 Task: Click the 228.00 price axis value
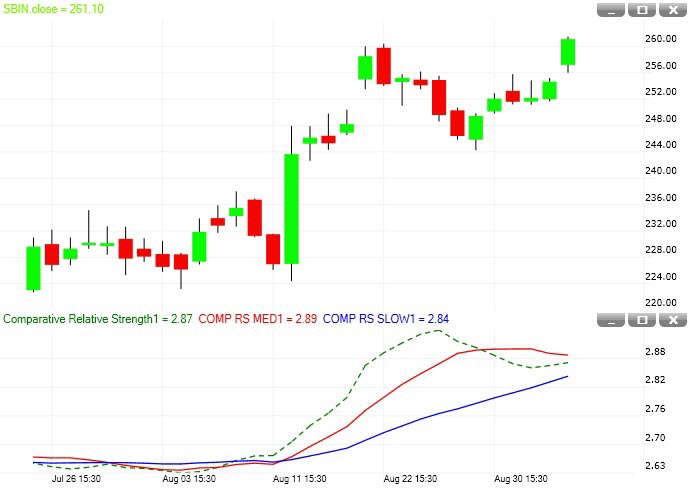[x=660, y=250]
